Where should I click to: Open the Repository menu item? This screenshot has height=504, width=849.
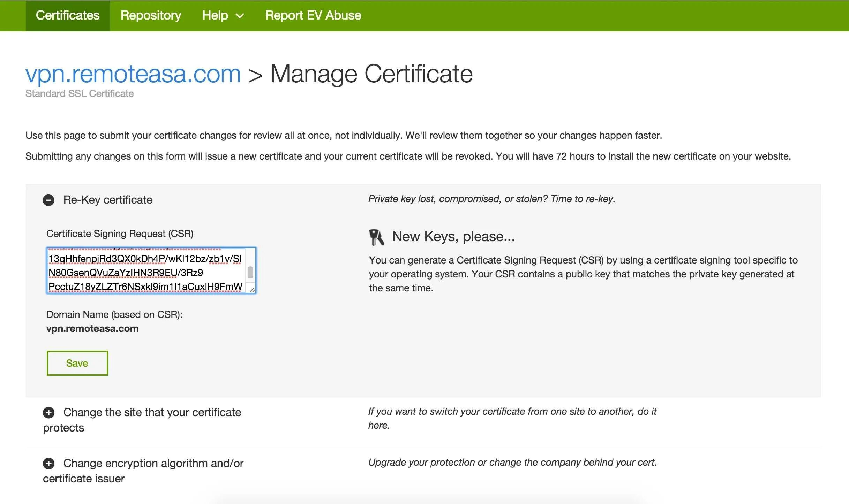pyautogui.click(x=151, y=16)
